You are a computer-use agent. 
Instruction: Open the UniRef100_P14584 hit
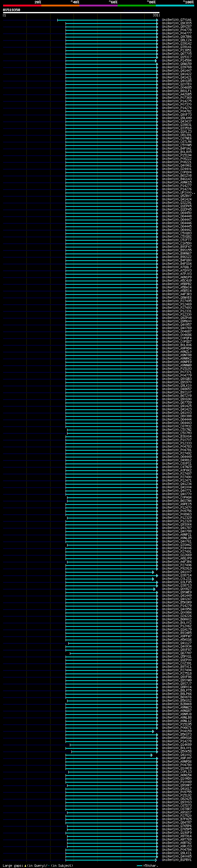[176, 61]
